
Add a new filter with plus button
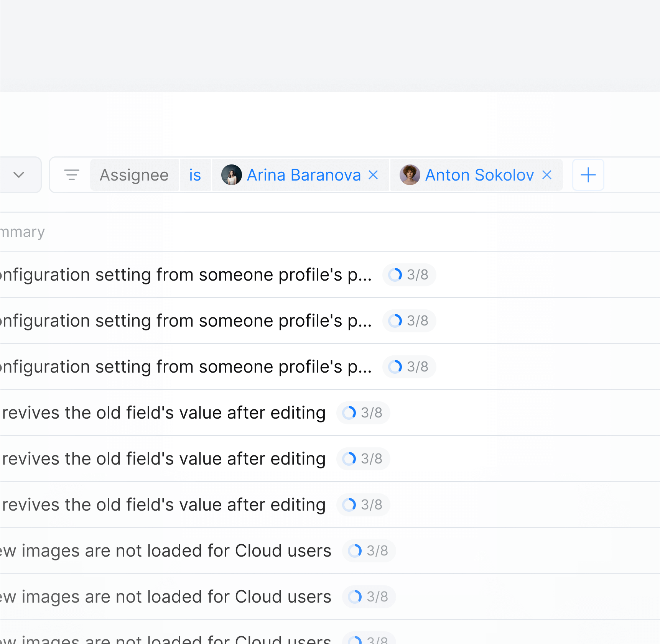click(x=588, y=175)
